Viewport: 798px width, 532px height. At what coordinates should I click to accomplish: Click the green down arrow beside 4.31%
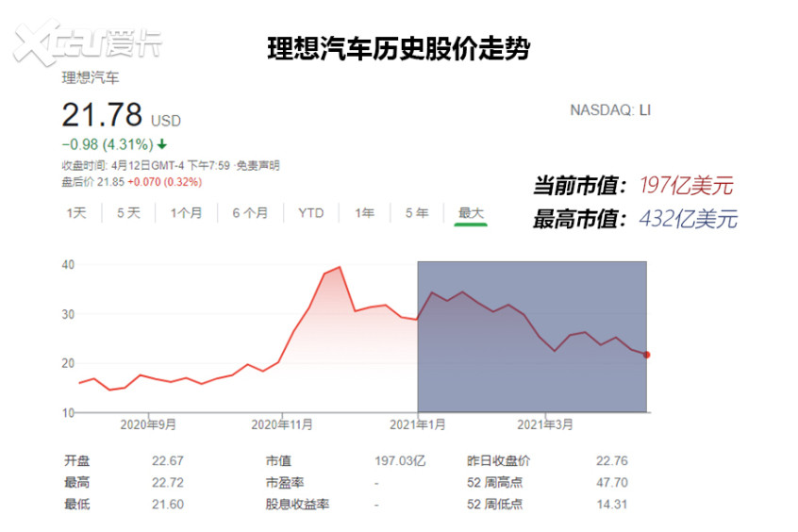tap(162, 144)
